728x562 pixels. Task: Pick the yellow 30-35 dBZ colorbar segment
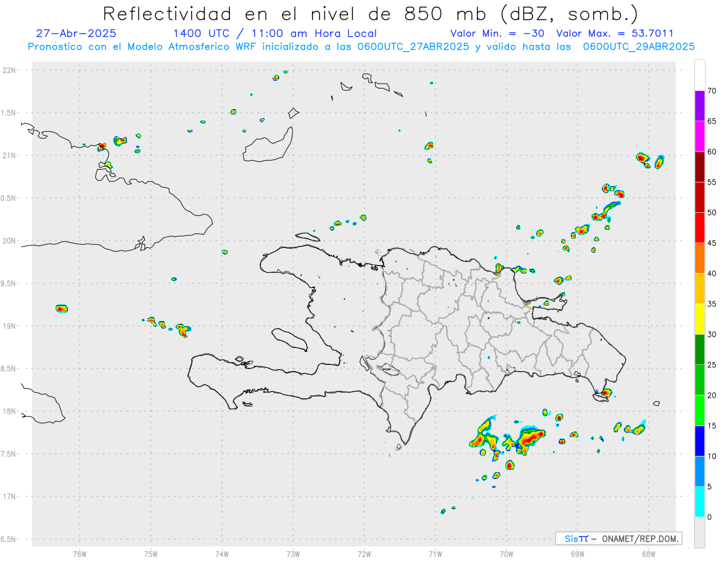(699, 319)
